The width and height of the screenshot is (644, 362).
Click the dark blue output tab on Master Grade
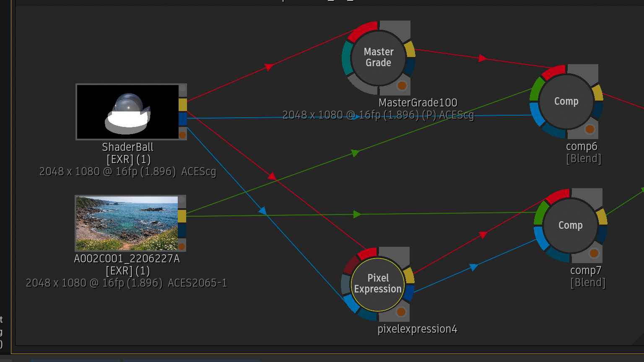click(x=410, y=67)
